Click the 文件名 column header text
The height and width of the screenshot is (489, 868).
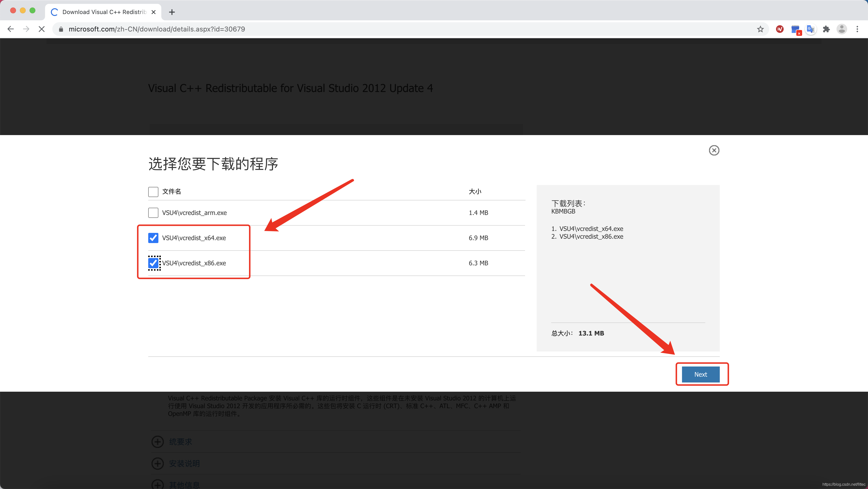coord(171,192)
